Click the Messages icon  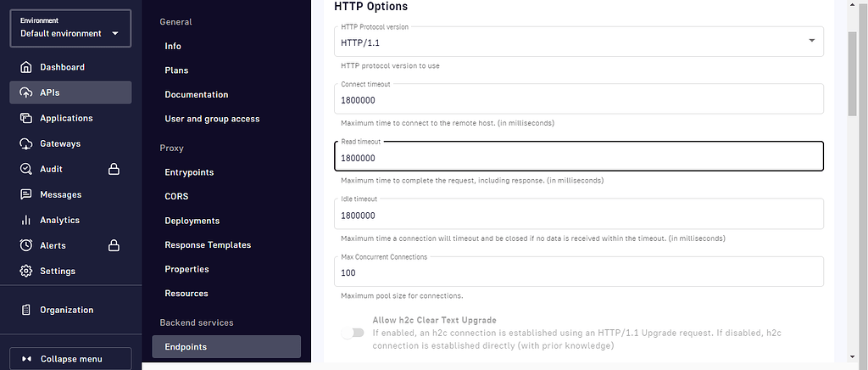pyautogui.click(x=26, y=194)
